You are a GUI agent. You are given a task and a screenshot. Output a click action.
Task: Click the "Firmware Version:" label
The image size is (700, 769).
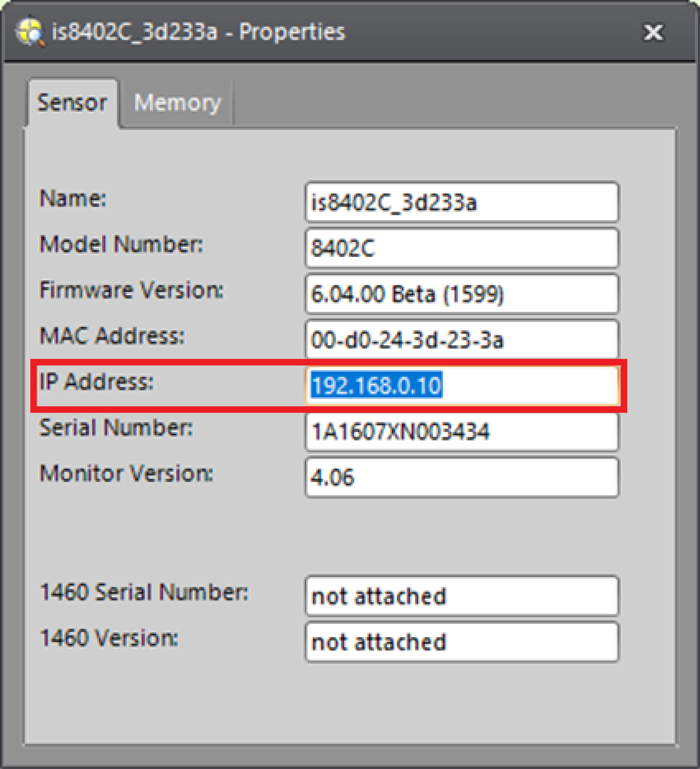(x=132, y=290)
